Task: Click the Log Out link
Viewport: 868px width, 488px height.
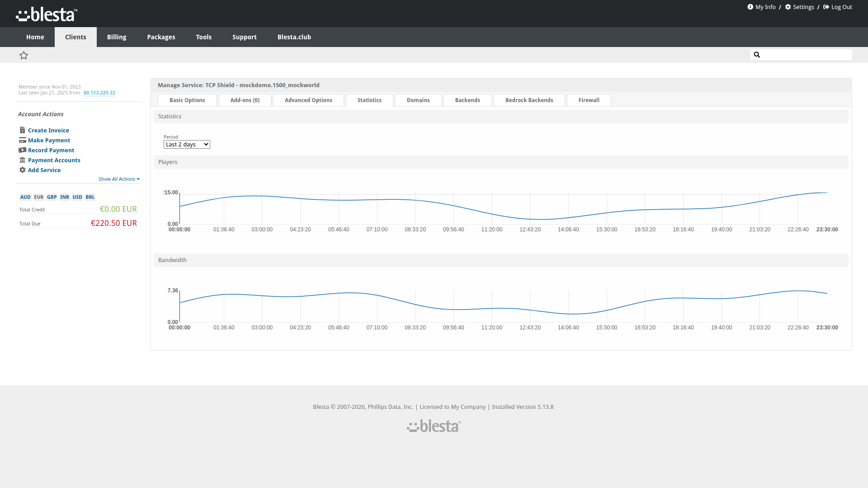Action: click(842, 7)
